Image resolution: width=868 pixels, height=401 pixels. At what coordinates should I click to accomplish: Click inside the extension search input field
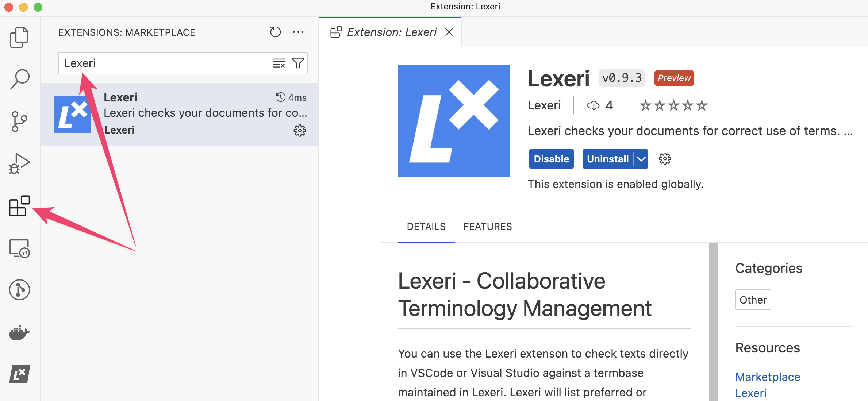[x=164, y=63]
